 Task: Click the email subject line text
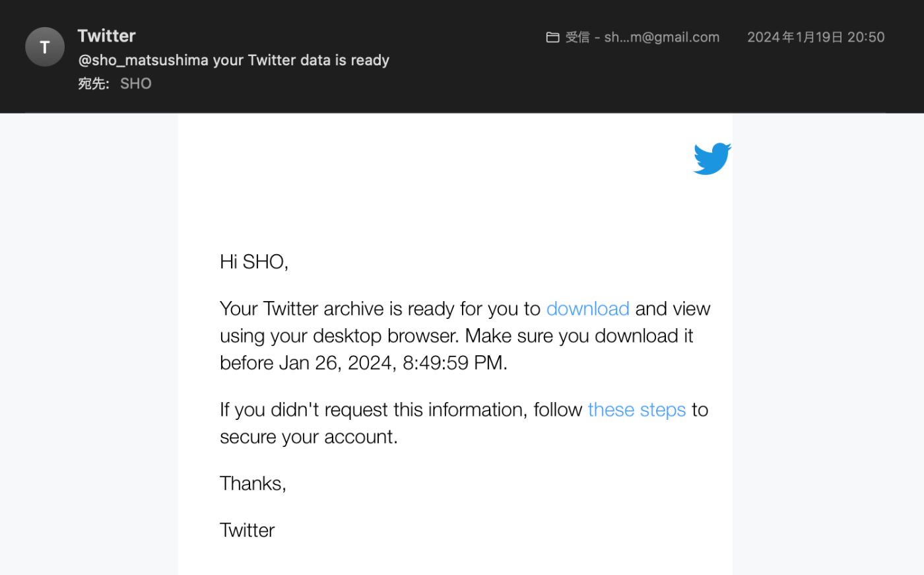tap(234, 60)
